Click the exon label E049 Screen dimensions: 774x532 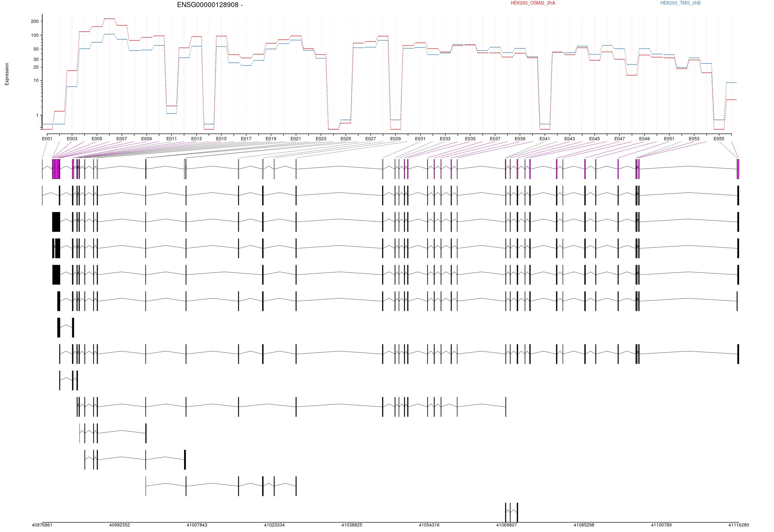[644, 139]
